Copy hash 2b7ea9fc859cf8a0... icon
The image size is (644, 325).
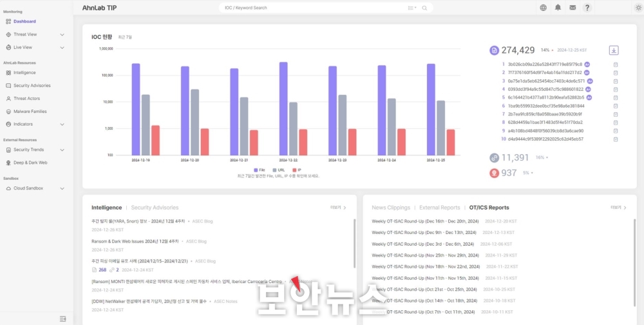(616, 114)
